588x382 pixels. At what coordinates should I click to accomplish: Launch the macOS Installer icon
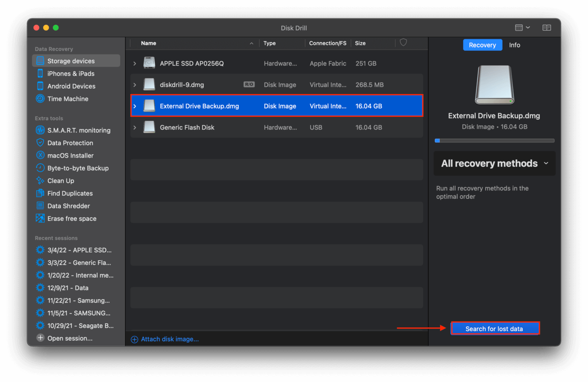40,156
